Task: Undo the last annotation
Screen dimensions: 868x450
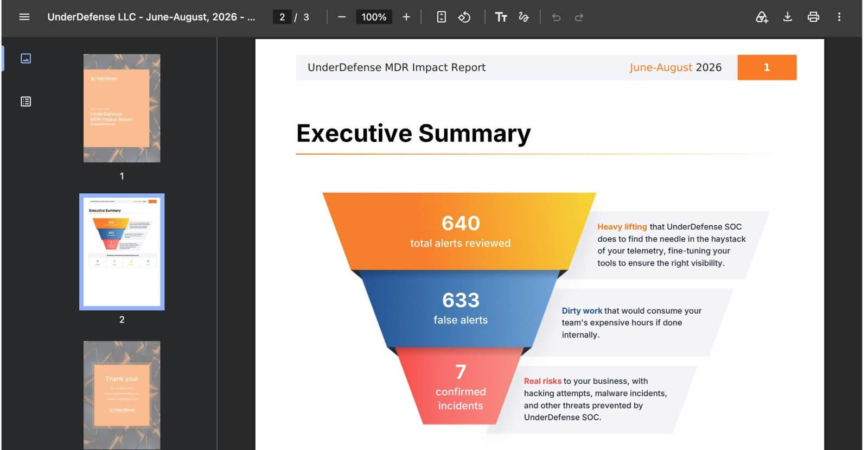Action: pyautogui.click(x=556, y=17)
